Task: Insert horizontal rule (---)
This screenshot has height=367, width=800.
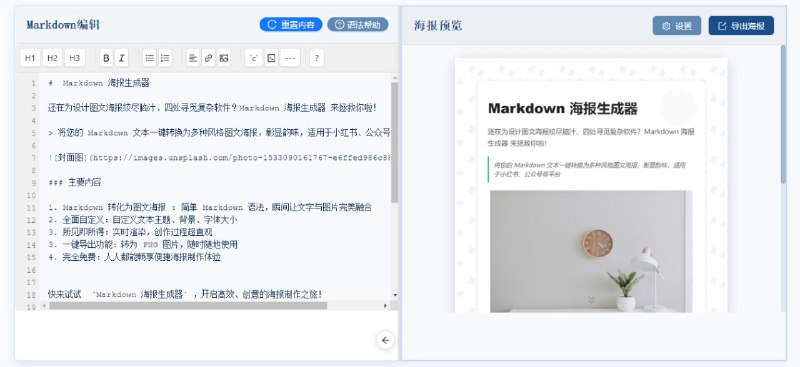Action: [x=290, y=58]
